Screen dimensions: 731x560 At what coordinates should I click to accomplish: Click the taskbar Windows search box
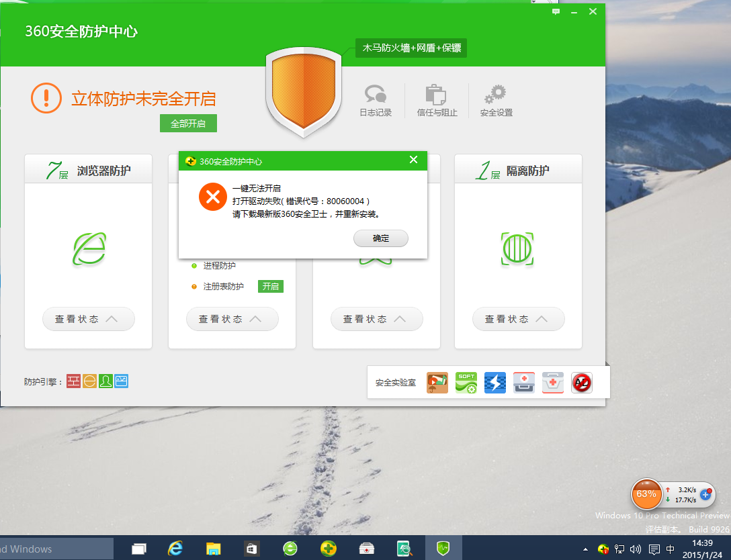click(57, 549)
